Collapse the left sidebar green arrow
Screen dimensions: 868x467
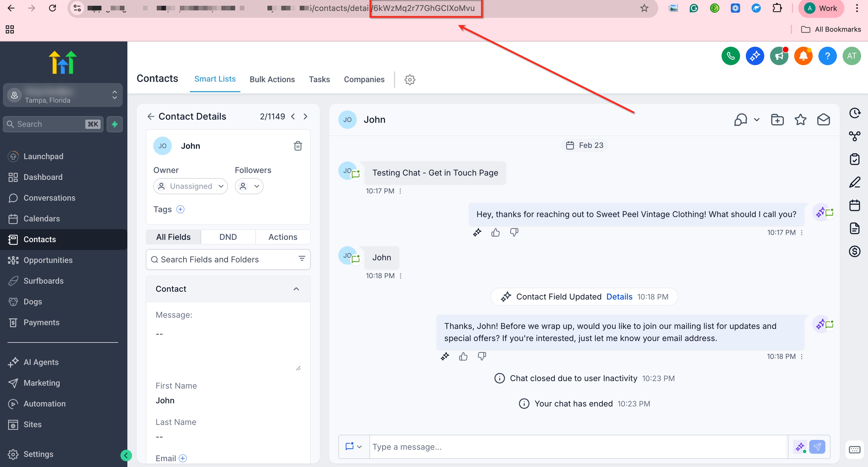click(x=126, y=455)
